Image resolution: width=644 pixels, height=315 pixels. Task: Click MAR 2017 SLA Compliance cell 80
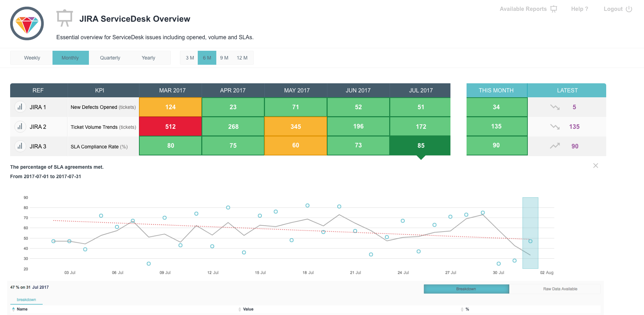click(170, 146)
